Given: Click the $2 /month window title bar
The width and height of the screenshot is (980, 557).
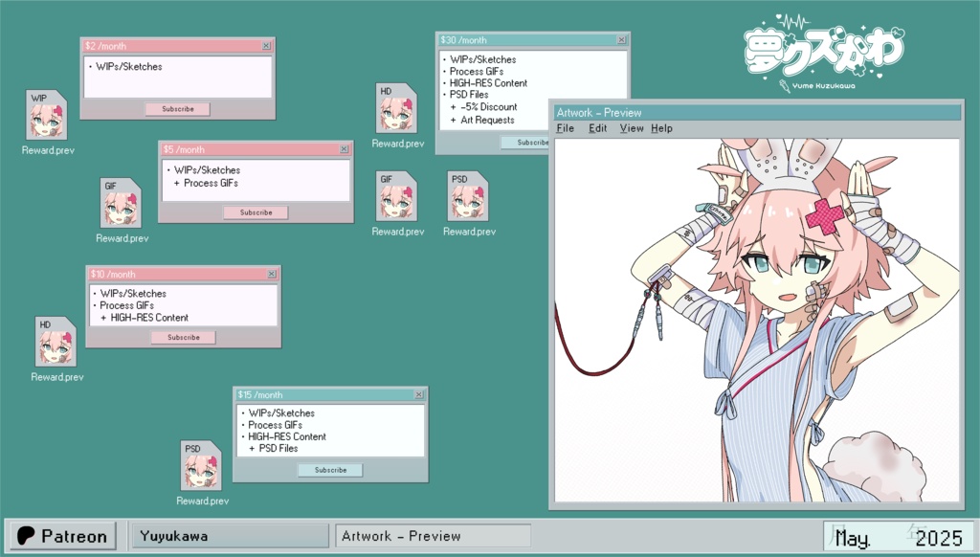Looking at the screenshot, I should click(x=177, y=46).
